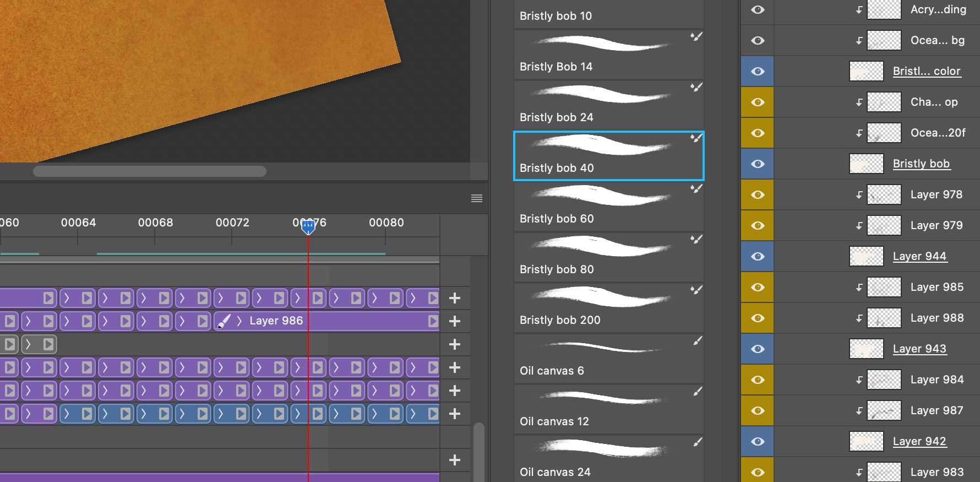Click mixer brush icon on Bristly bob 60
The width and height of the screenshot is (980, 482).
click(x=696, y=189)
